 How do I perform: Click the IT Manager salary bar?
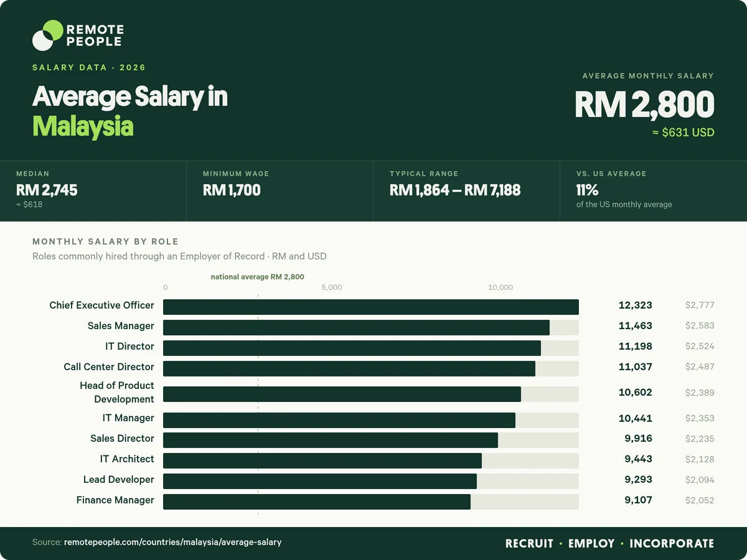[339, 420]
